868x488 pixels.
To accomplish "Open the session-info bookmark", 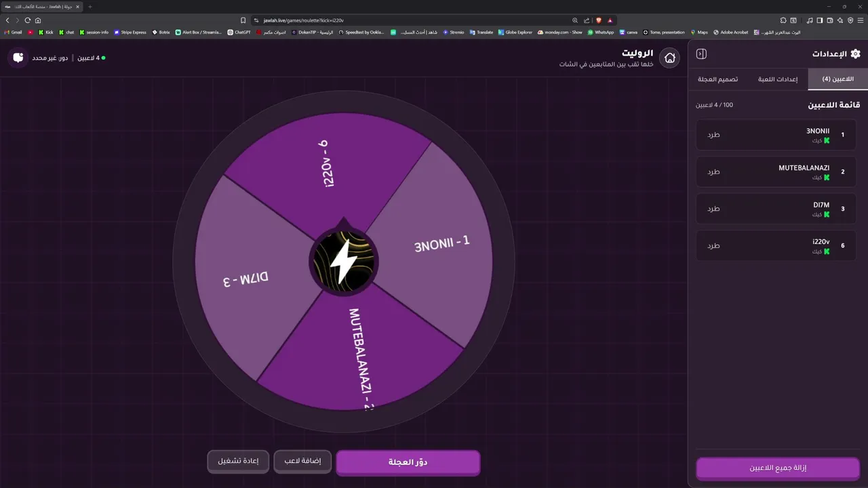I will click(x=94, y=32).
